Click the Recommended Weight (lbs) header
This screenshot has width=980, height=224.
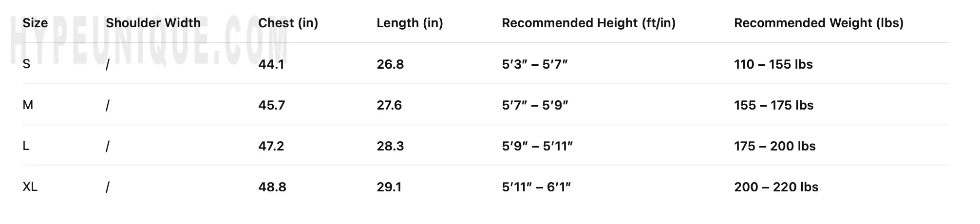[x=818, y=23]
